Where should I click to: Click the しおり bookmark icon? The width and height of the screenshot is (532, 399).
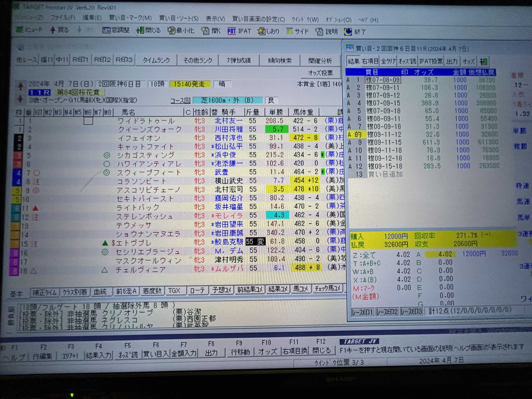click(x=261, y=32)
